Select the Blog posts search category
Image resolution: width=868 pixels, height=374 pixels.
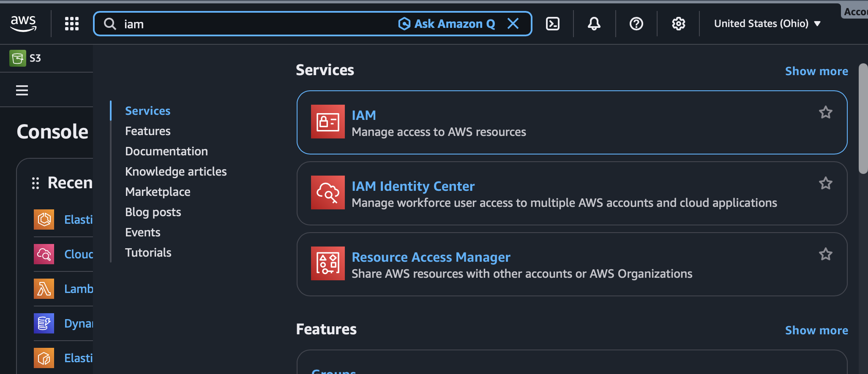153,212
